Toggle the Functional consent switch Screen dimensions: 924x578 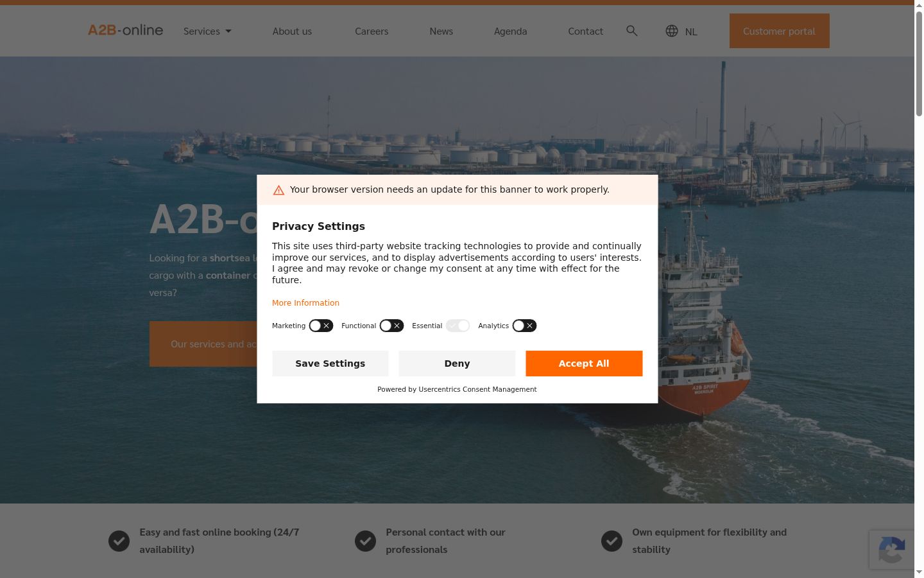click(x=391, y=326)
